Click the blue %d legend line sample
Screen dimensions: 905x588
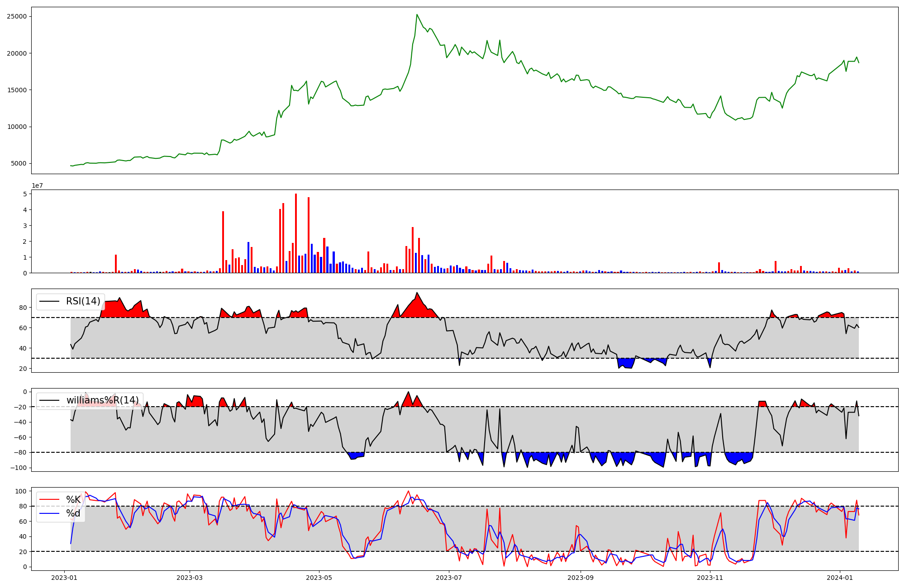click(49, 513)
